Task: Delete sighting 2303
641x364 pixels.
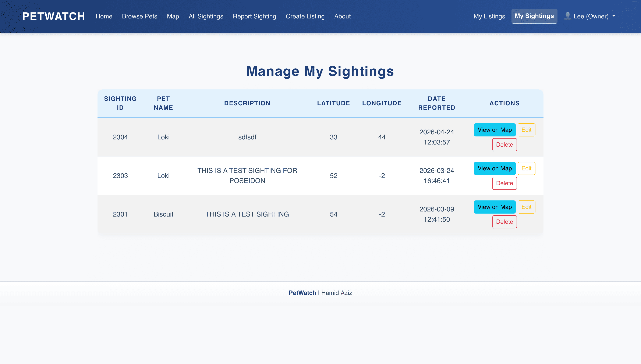Action: [504, 183]
